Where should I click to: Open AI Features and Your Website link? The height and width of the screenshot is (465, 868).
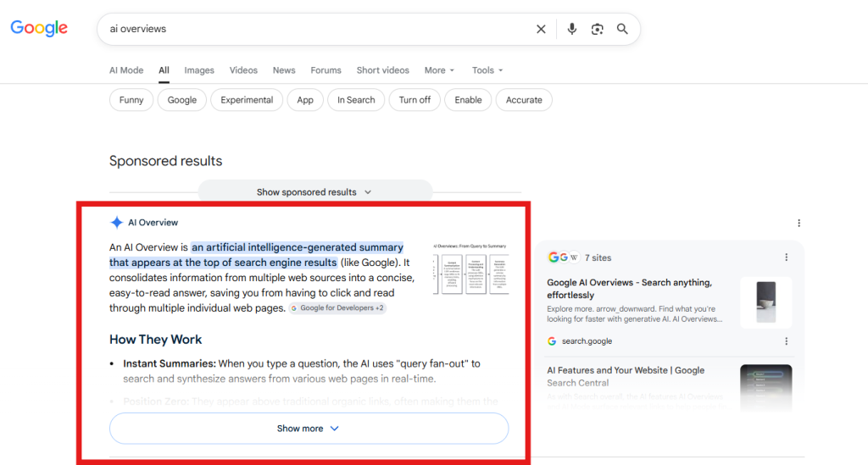pyautogui.click(x=626, y=377)
